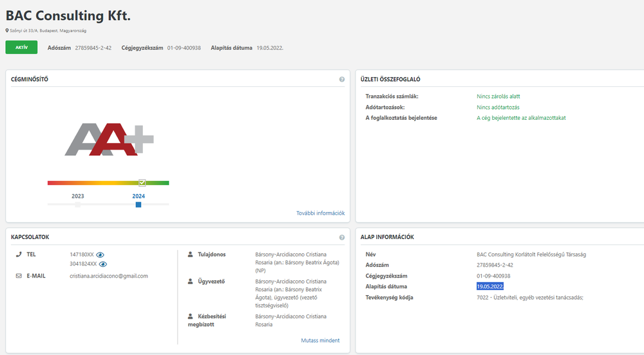This screenshot has height=355, width=644.
Task: Click the AA+ rating logo
Action: [109, 139]
